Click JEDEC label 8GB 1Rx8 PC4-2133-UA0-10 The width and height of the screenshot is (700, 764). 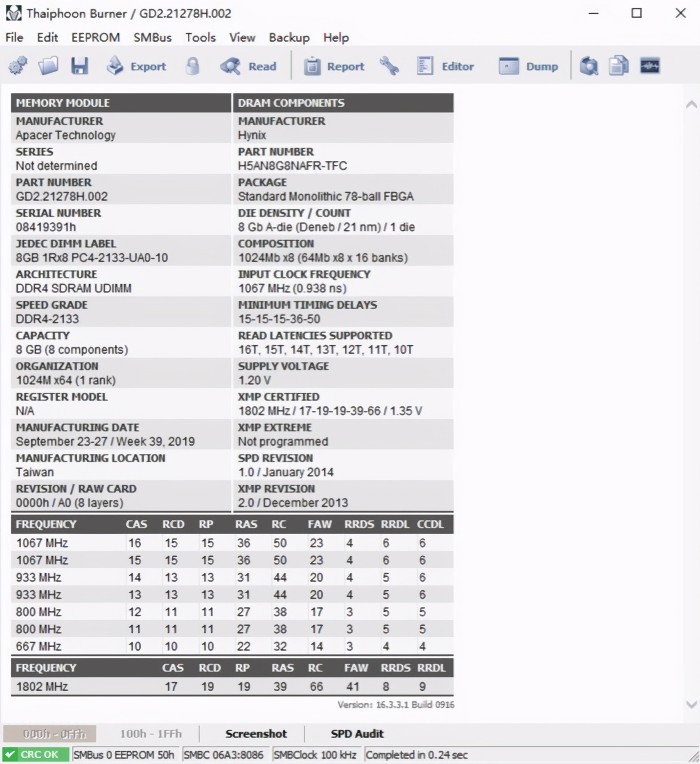[92, 258]
